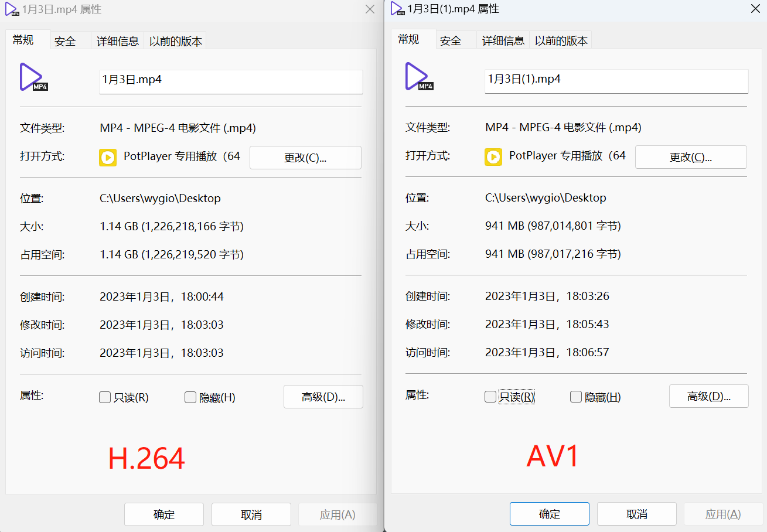Click the PotPlayer icon in 1月3日.mp4 properties window
Screen dimensions: 767x532
(x=108, y=157)
